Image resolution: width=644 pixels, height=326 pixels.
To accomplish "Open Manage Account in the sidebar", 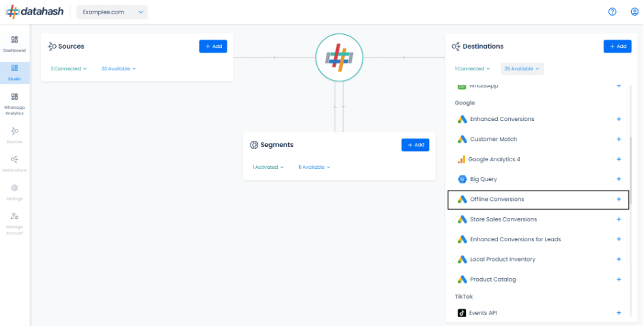I will click(x=14, y=223).
